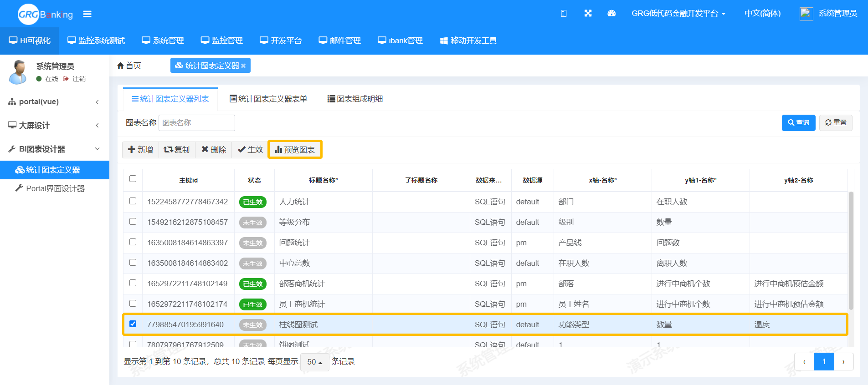
Task: Open the 监控系统测试 top menu
Action: point(96,41)
